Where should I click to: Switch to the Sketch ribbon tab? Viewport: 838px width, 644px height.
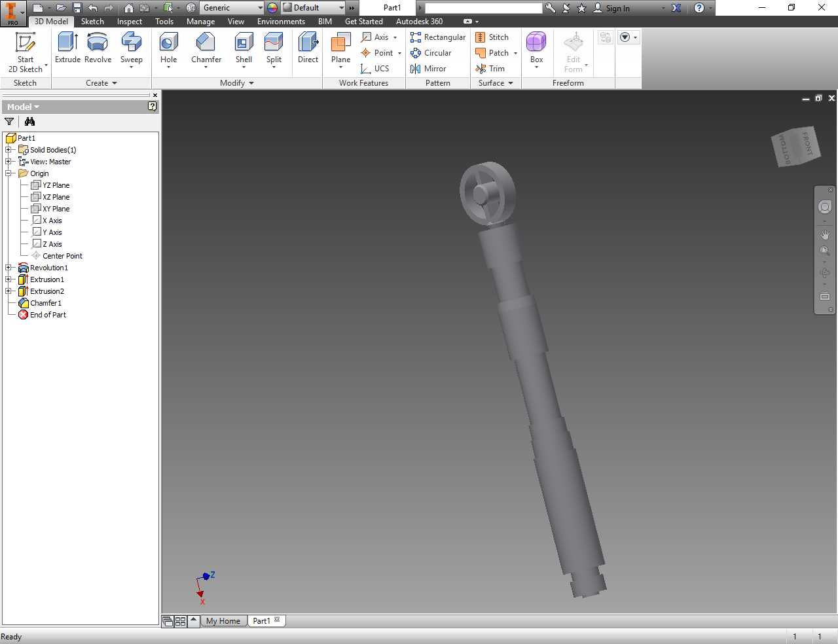pyautogui.click(x=92, y=22)
